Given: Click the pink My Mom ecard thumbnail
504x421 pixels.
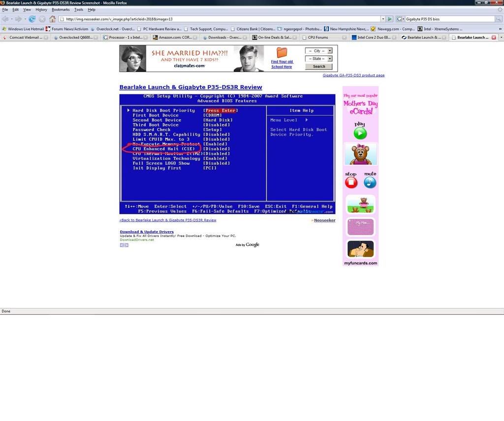Looking at the screenshot, I should 360,227.
